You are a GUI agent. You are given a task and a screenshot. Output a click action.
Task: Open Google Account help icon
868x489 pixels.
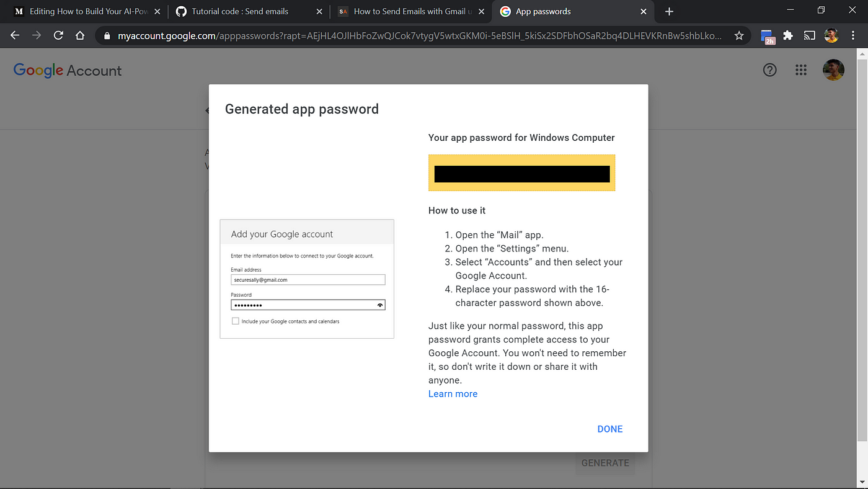click(x=769, y=70)
